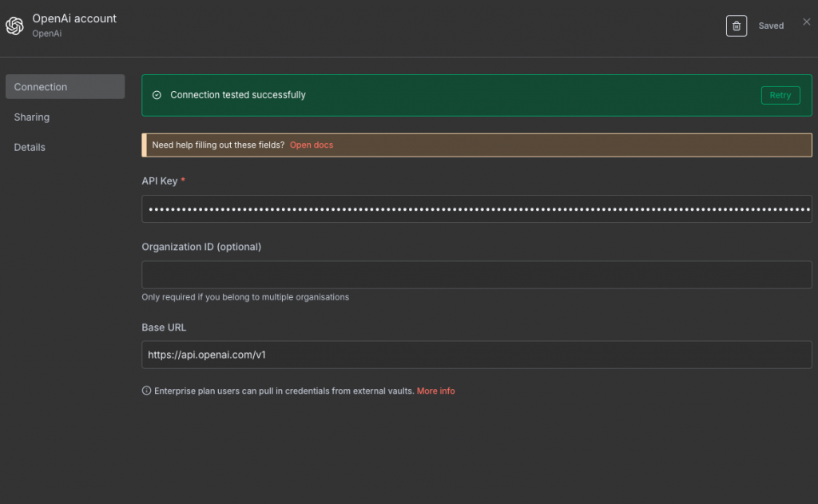This screenshot has height=504, width=818.
Task: Open the Connection tab
Action: pyautogui.click(x=66, y=86)
